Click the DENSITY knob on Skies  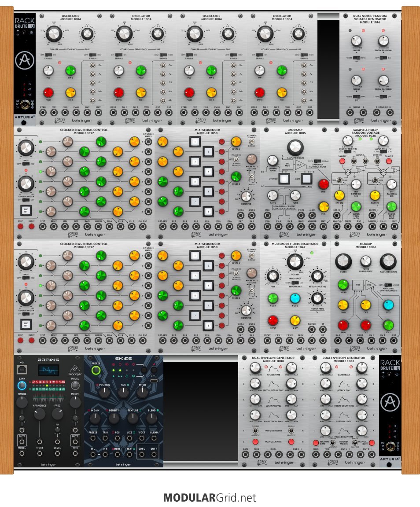(x=114, y=419)
